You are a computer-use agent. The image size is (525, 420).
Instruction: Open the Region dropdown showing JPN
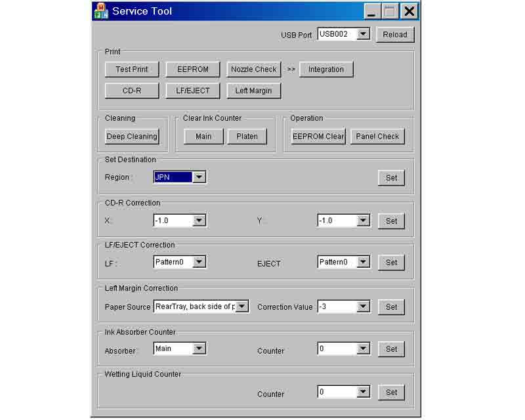point(179,177)
